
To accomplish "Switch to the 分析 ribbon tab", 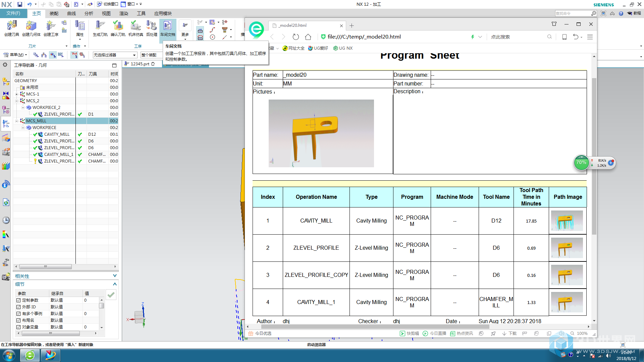I will point(89,13).
